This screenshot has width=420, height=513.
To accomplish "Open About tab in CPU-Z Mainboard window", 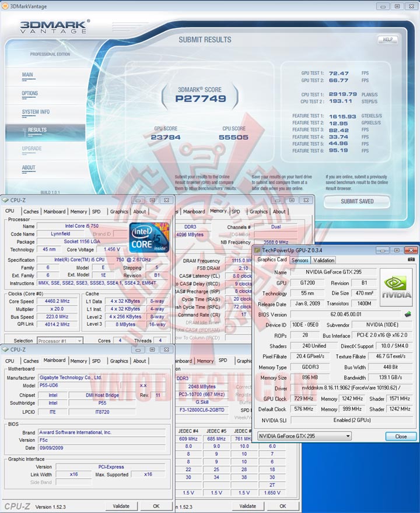I will click(x=139, y=361).
